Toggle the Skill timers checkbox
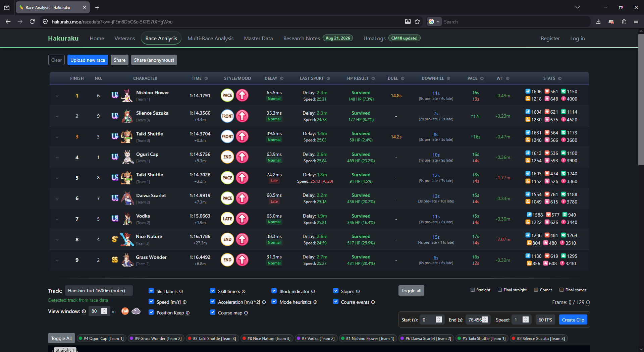 click(213, 291)
